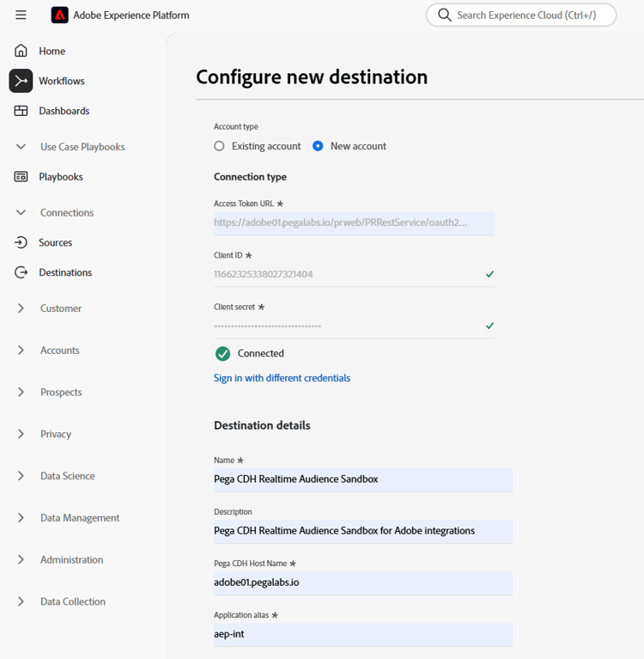
Task: Open the Playbooks icon in sidebar
Action: coord(21,176)
